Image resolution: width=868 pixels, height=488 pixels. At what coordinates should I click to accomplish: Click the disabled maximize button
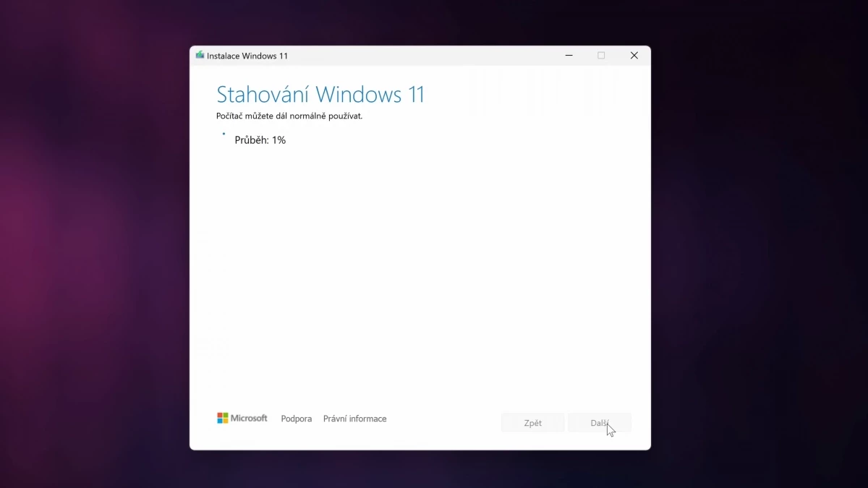click(x=601, y=56)
